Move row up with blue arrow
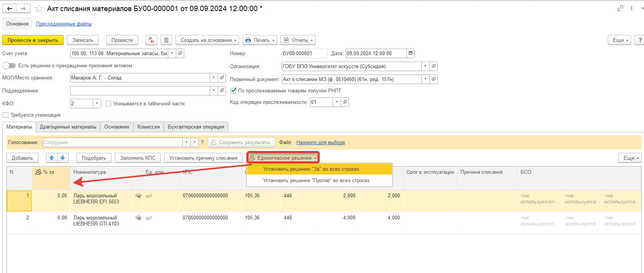This screenshot has width=644, height=273. click(x=52, y=158)
